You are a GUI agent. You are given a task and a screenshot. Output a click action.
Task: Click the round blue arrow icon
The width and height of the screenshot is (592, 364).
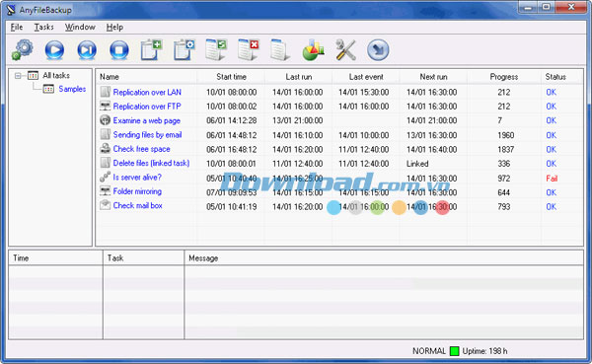378,50
